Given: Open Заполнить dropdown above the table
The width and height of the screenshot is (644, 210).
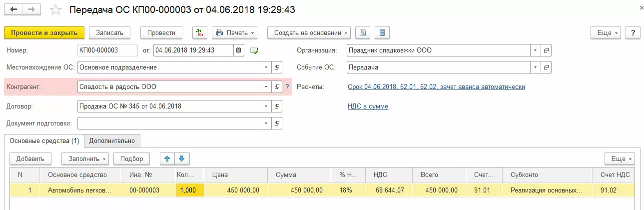Looking at the screenshot, I should pyautogui.click(x=85, y=158).
